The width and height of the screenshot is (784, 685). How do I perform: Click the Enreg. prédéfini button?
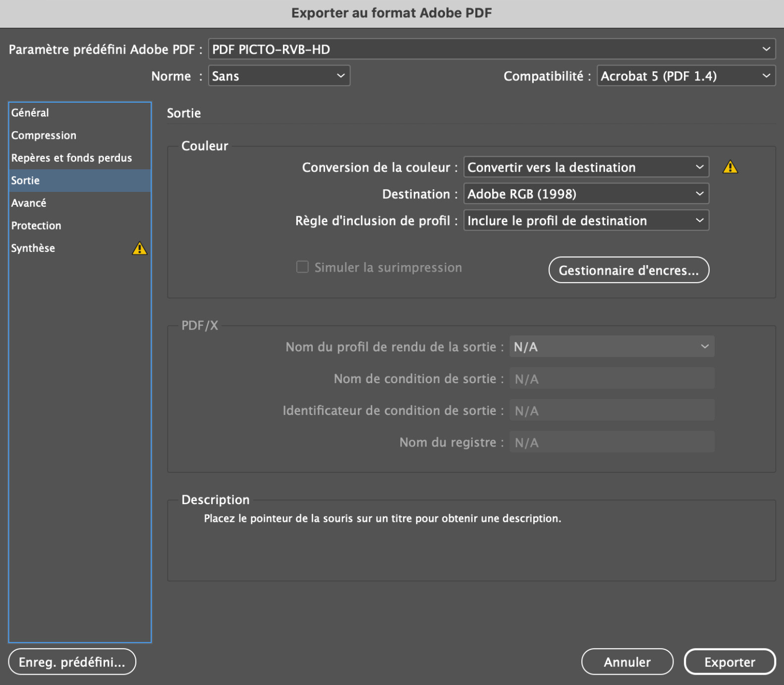(x=72, y=662)
